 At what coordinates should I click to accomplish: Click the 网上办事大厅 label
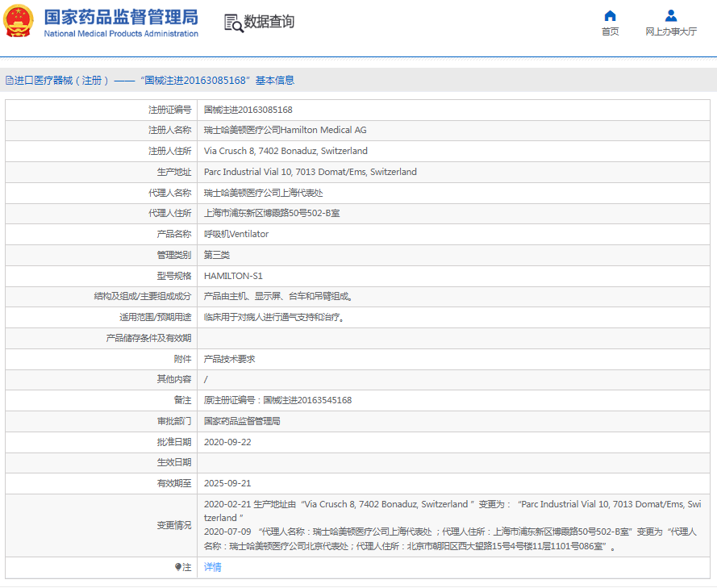click(x=671, y=31)
